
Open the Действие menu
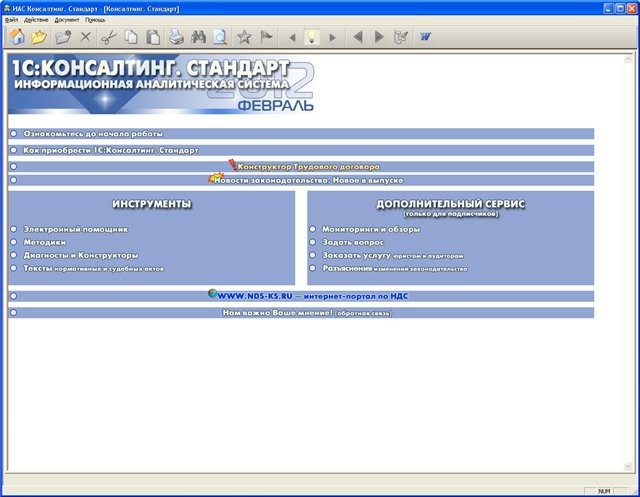pyautogui.click(x=36, y=20)
